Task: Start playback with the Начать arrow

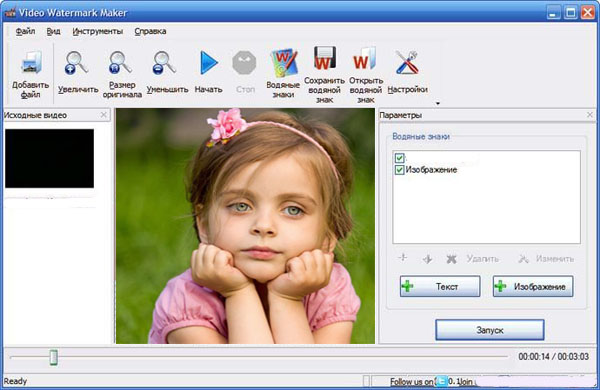Action: tap(209, 62)
